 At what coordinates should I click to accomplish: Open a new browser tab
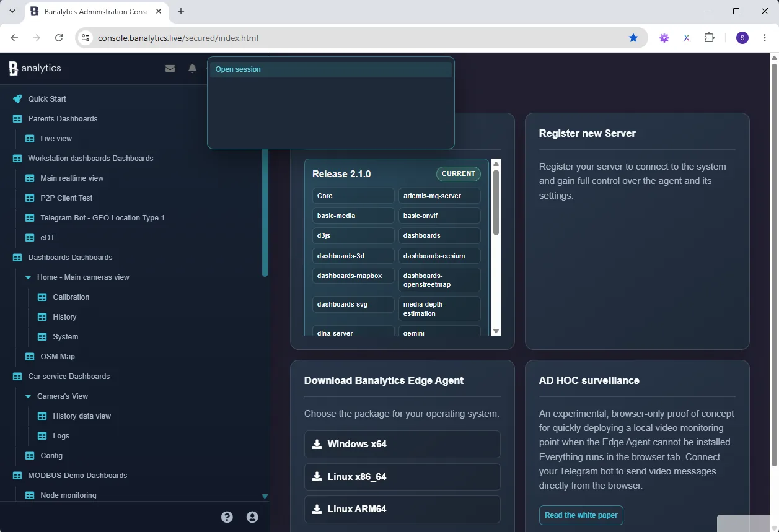click(x=181, y=11)
